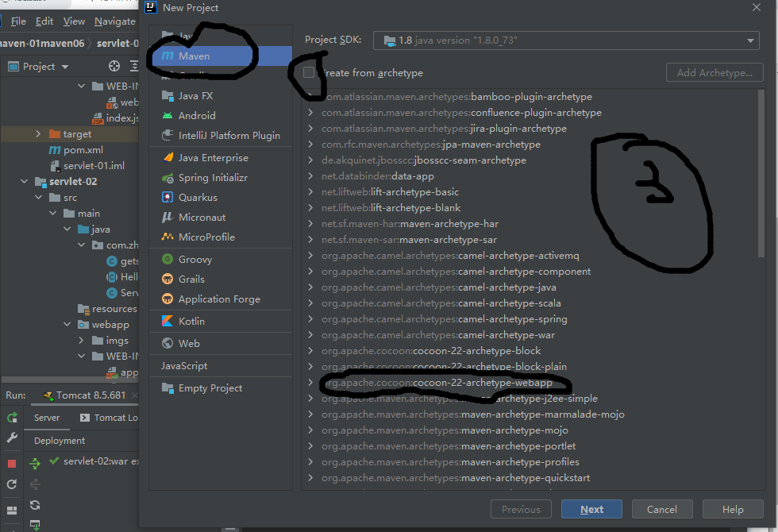
Task: Click the Help button
Action: pos(732,509)
